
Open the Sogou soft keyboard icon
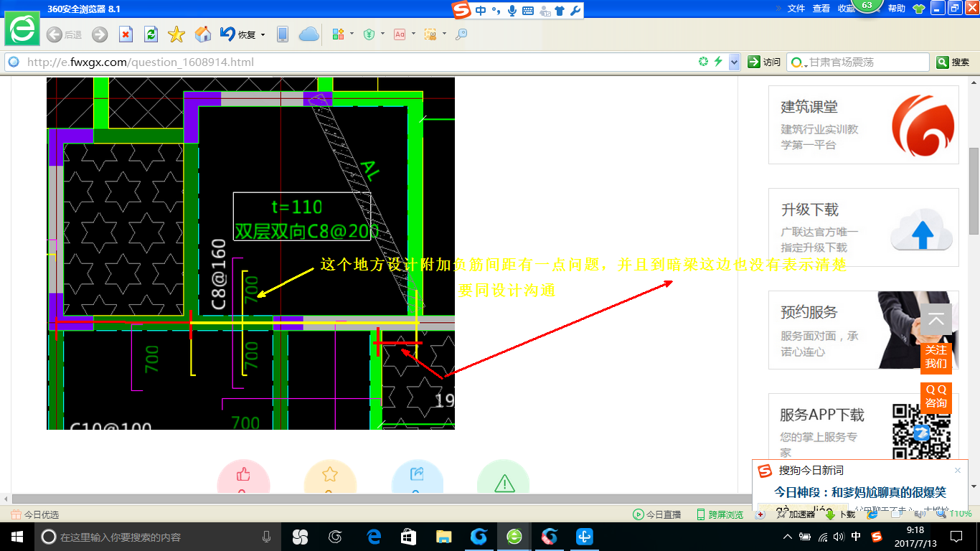click(x=528, y=10)
